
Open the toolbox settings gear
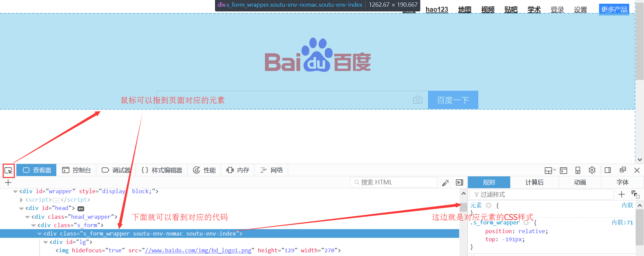[592, 170]
